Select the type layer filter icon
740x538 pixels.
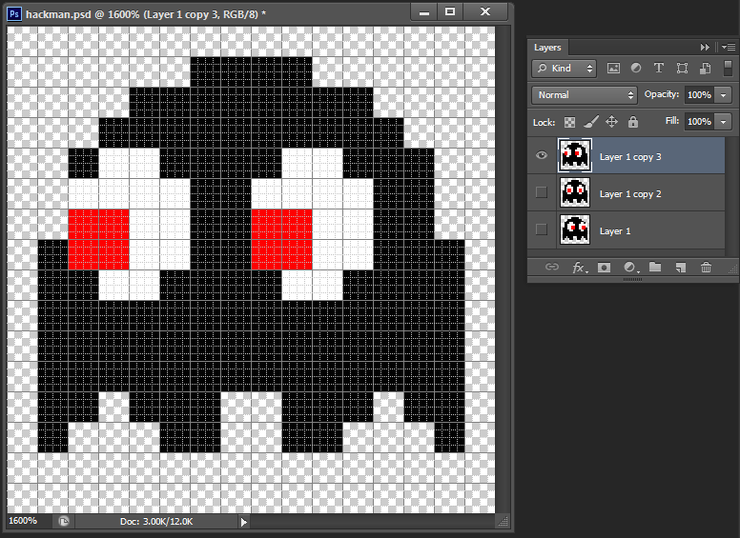[658, 68]
